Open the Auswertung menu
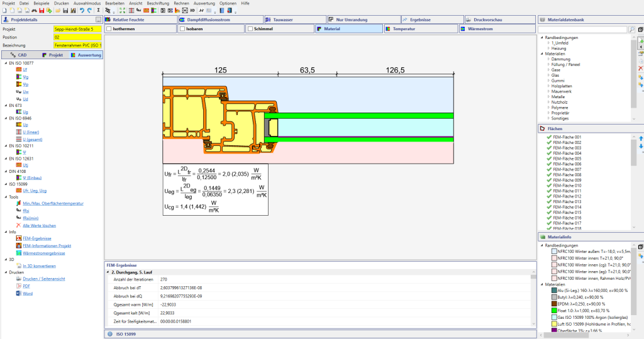 (x=204, y=3)
